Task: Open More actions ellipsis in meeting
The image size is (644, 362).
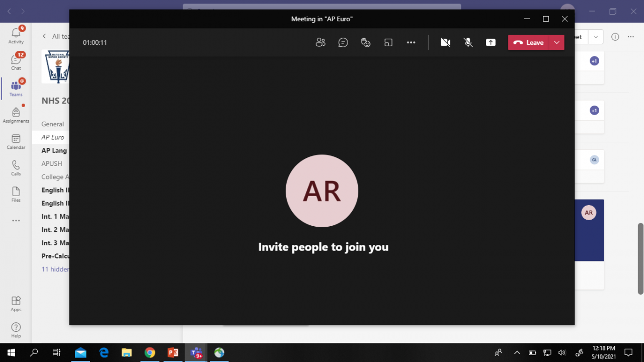Action: click(411, 43)
